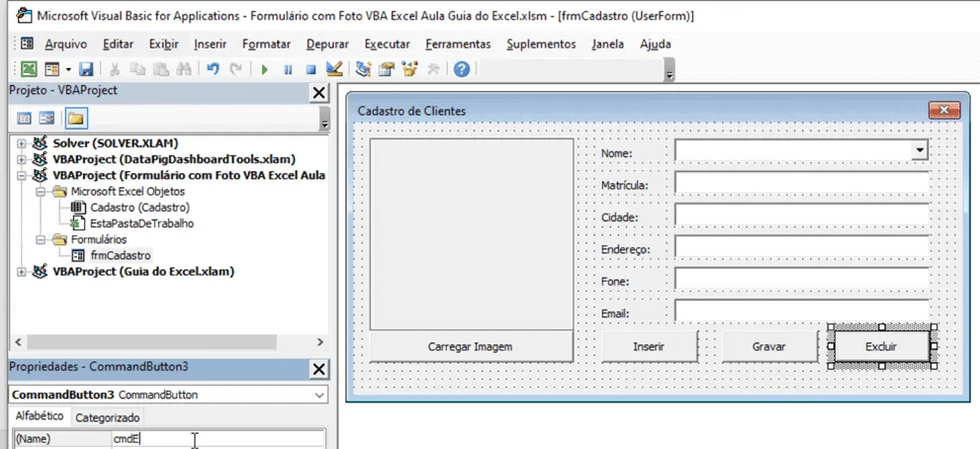This screenshot has width=980, height=449.
Task: Click the Project panel horizontal scrollbar
Action: 169,342
